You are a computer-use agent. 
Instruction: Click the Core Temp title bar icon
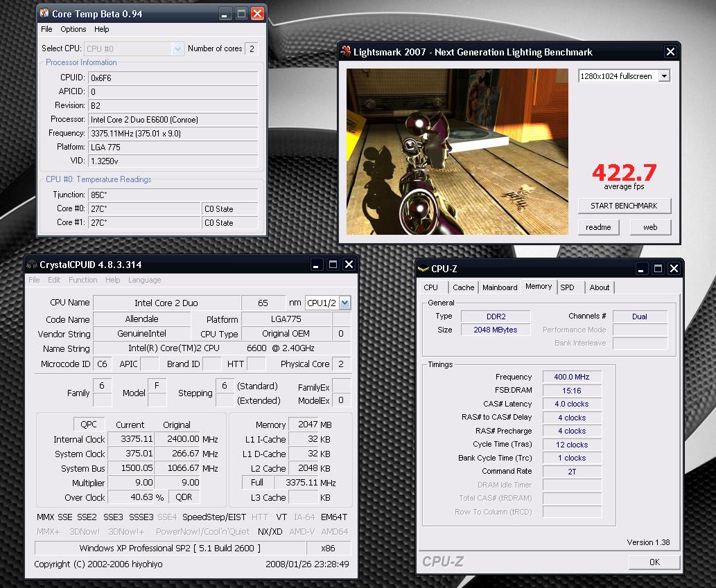click(x=44, y=13)
